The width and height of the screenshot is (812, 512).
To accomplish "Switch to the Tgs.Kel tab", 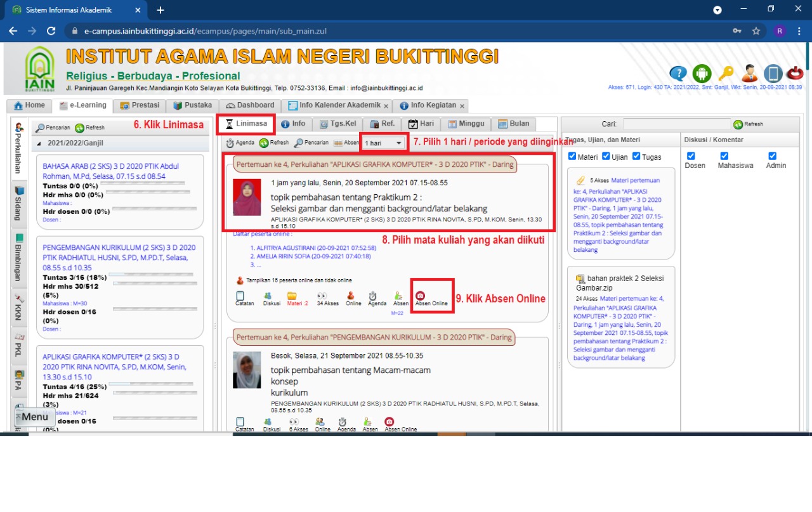I will [338, 124].
